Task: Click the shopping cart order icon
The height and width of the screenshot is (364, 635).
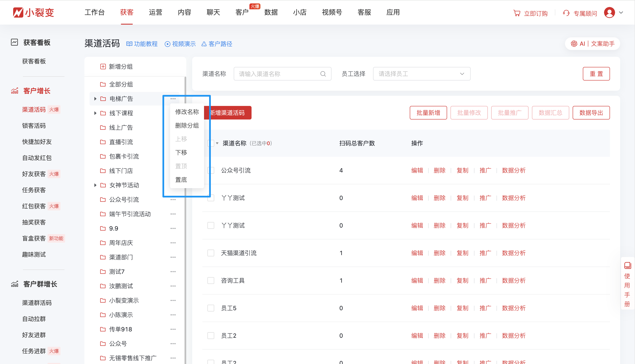Action: [x=517, y=13]
